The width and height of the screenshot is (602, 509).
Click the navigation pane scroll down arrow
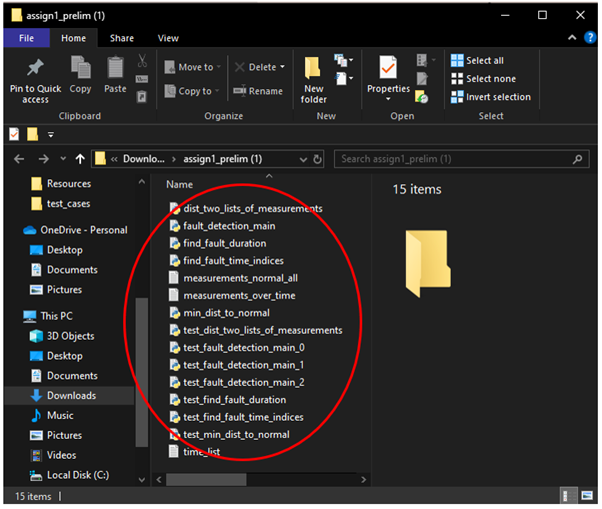142,479
